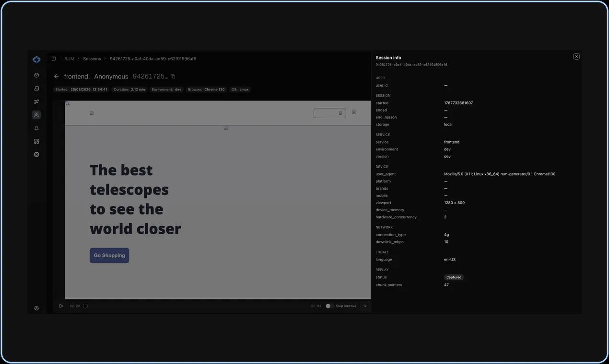Click the started value 1787732681607
Screen dimensions: 609x364
point(458,103)
